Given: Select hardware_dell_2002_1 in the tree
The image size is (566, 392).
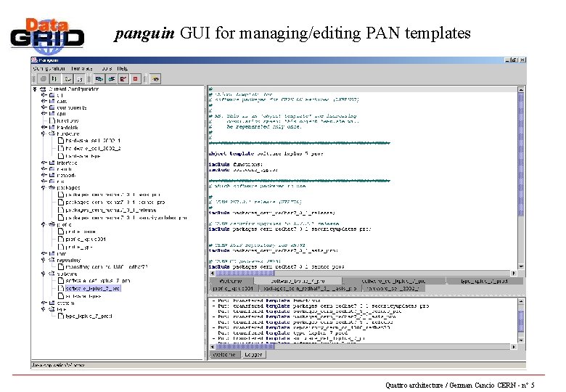Looking at the screenshot, I should tap(93, 140).
